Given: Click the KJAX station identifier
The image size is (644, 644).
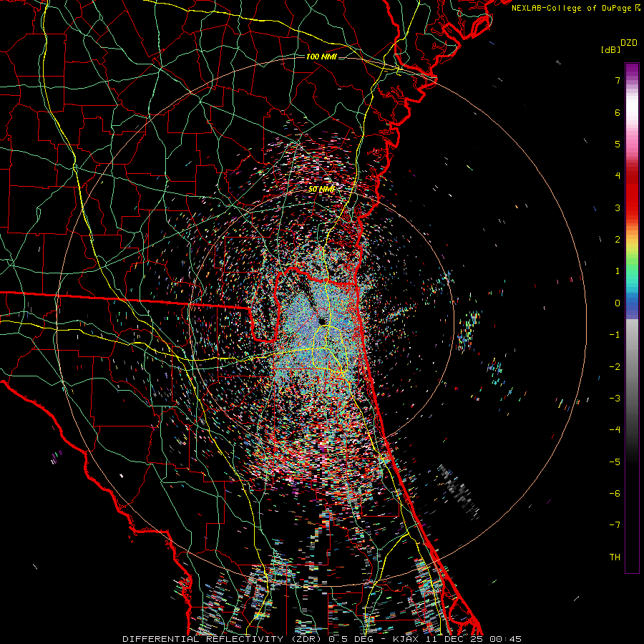Looking at the screenshot, I should (407, 639).
